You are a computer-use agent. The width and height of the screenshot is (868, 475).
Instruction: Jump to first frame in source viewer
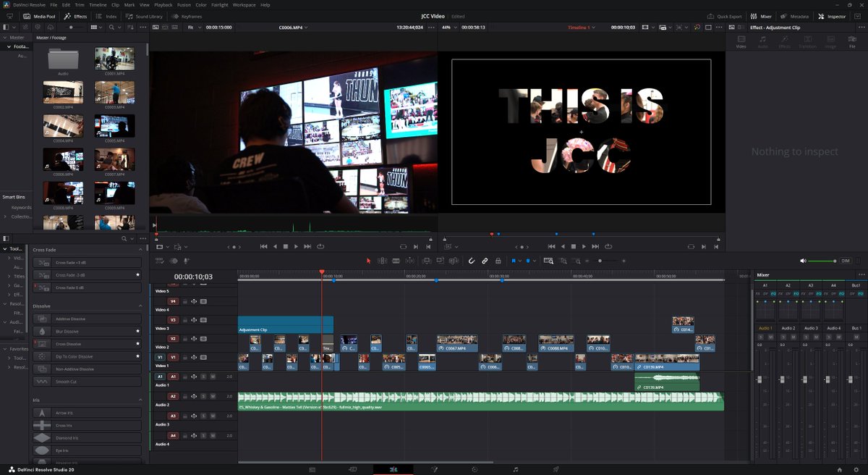coord(264,246)
